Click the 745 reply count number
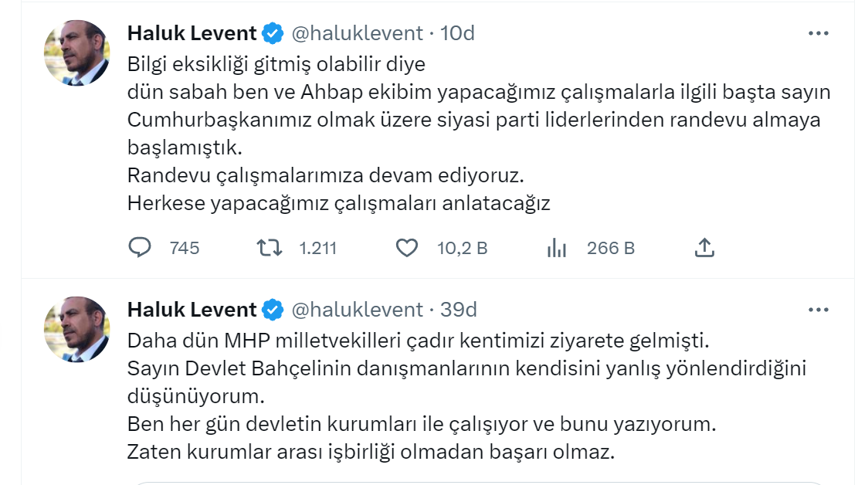 pyautogui.click(x=185, y=248)
